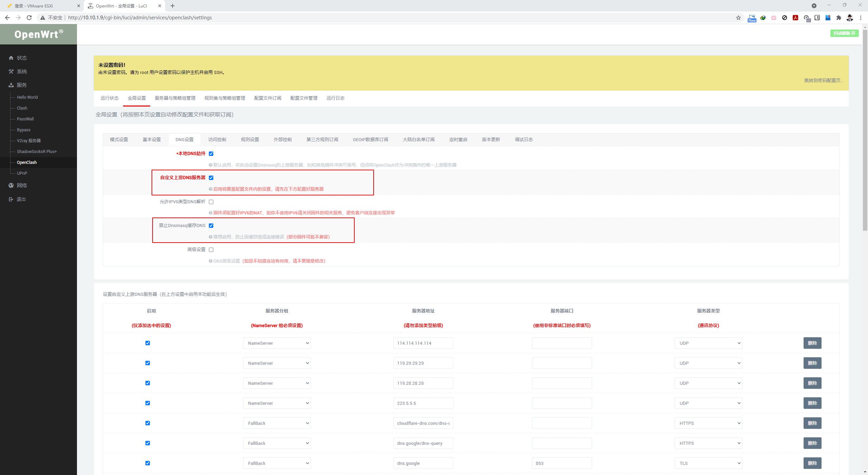The image size is (868, 475).
Task: Click the 网络 globe icon
Action: tap(11, 186)
